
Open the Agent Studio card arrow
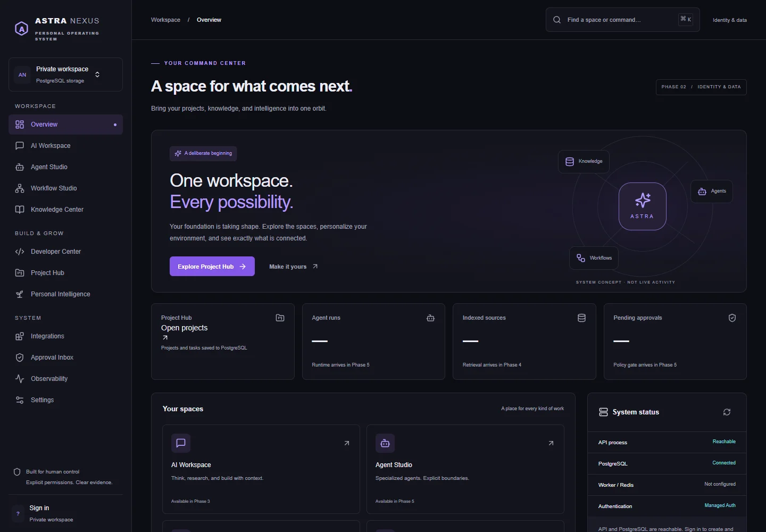tap(551, 443)
